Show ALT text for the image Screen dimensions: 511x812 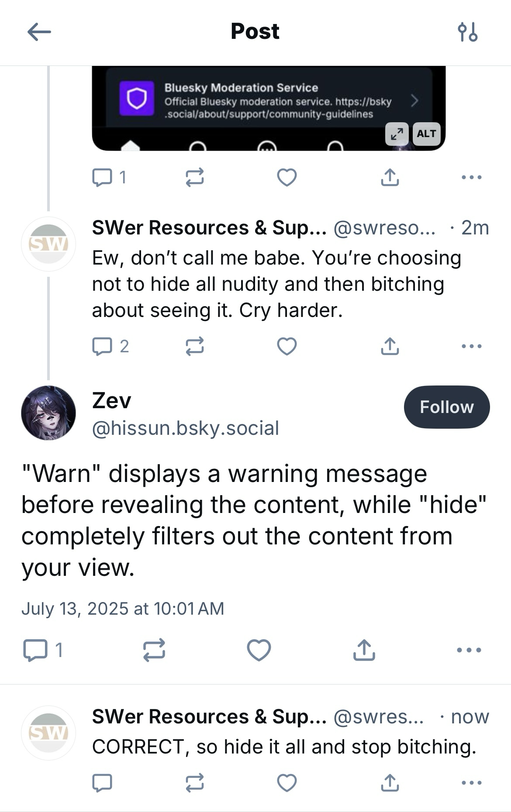coord(426,134)
